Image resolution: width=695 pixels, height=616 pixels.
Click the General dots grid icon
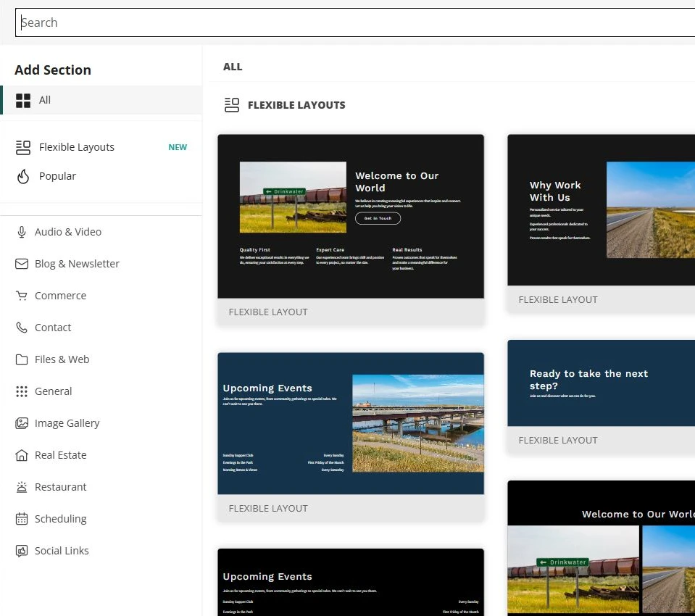pos(22,391)
